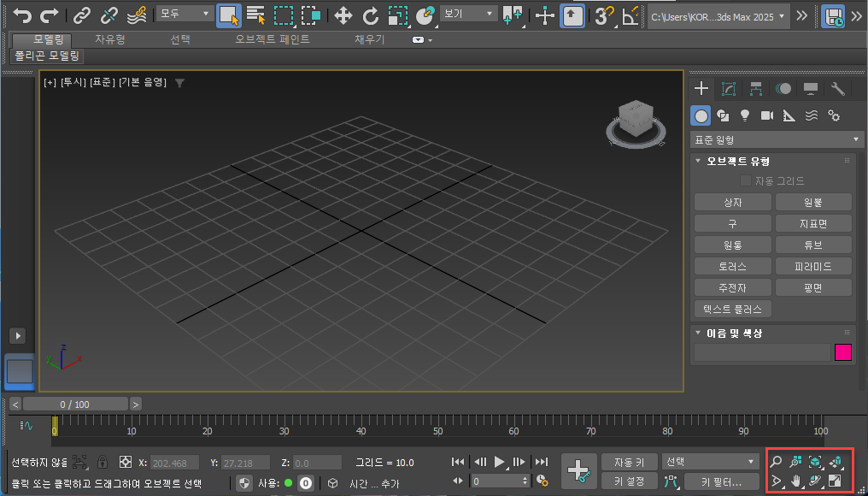
Task: Open the Utilities wrench panel icon
Action: click(x=837, y=89)
